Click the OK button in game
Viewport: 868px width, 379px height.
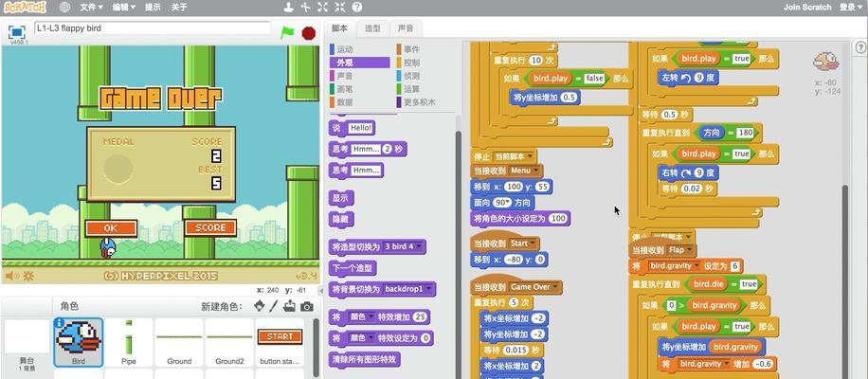pyautogui.click(x=111, y=228)
